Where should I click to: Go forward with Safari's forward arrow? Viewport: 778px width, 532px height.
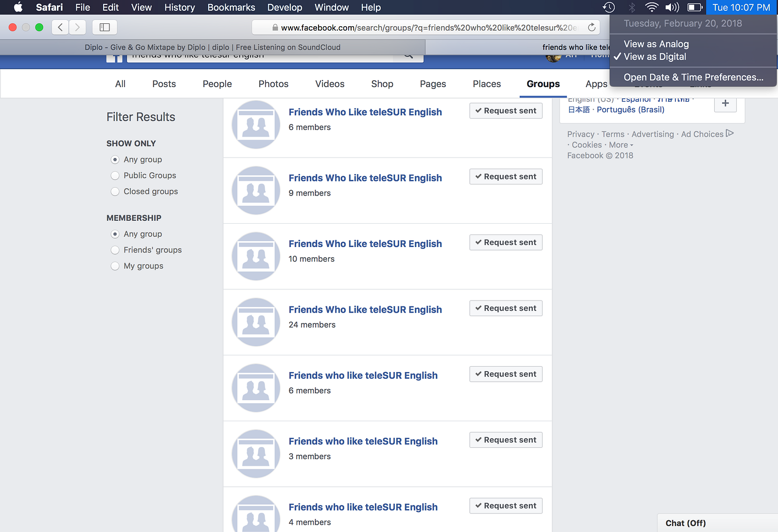pyautogui.click(x=77, y=27)
